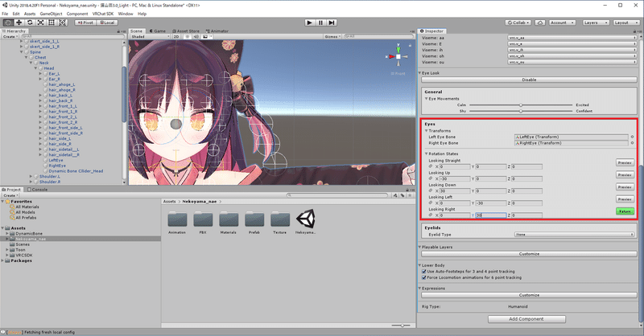644x336 pixels.
Task: Click link icon for Looking Down rotation
Action: coord(431,191)
